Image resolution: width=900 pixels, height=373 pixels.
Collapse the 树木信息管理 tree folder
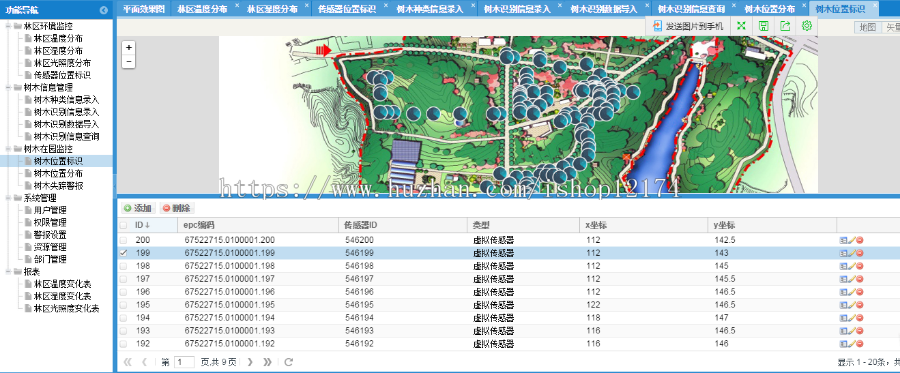[x=8, y=88]
